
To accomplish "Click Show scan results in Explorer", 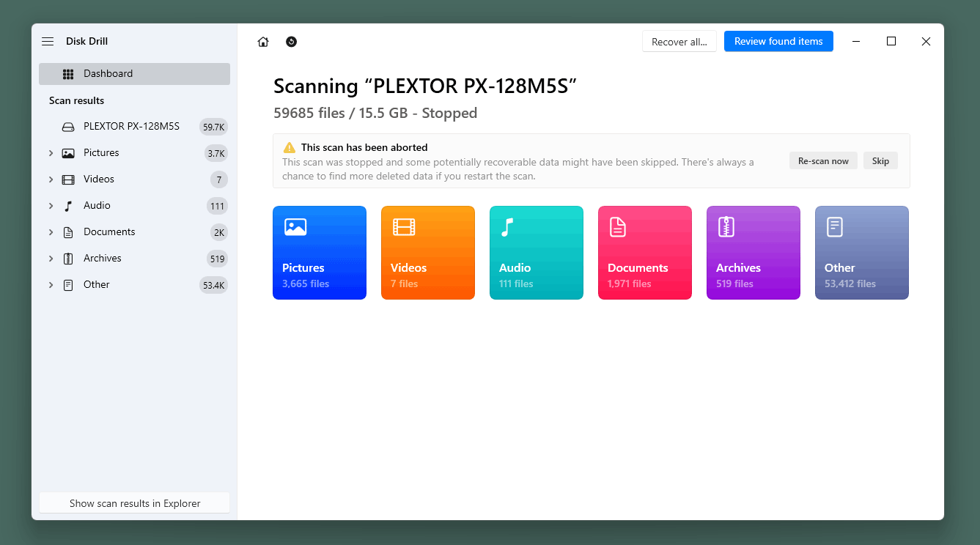I will 135,503.
